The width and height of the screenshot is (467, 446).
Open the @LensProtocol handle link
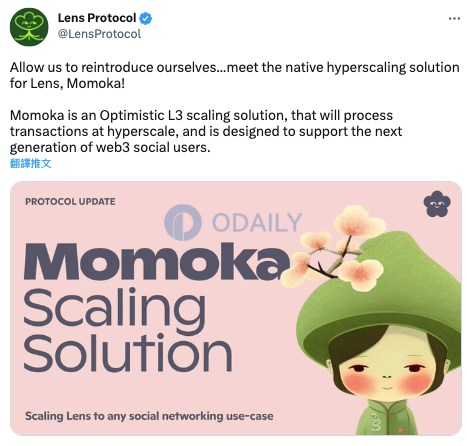coord(99,34)
